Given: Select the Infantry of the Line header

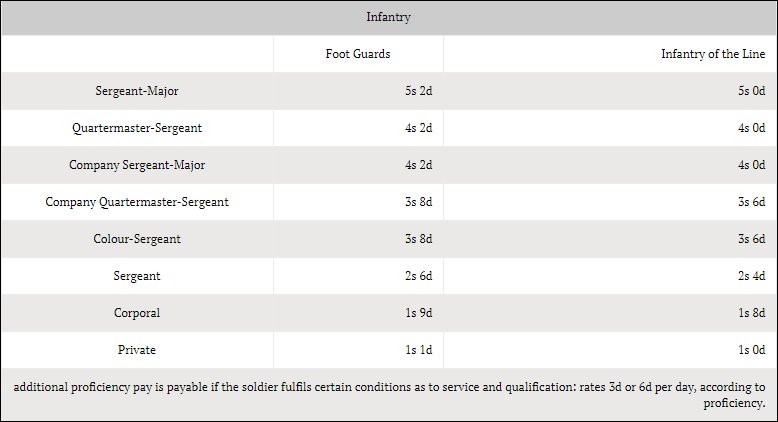Looking at the screenshot, I should coord(720,54).
